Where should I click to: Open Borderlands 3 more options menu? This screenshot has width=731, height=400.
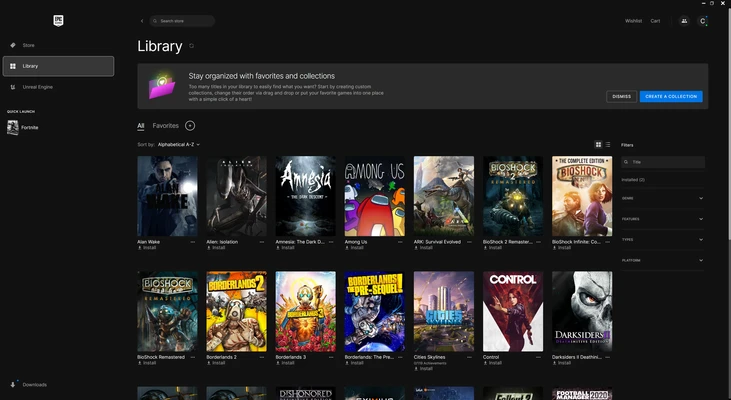point(331,357)
